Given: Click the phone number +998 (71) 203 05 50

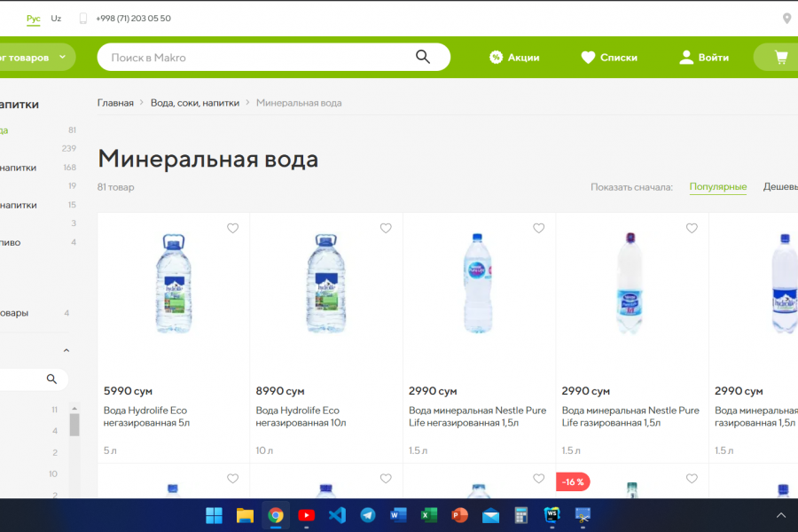Looking at the screenshot, I should [133, 19].
